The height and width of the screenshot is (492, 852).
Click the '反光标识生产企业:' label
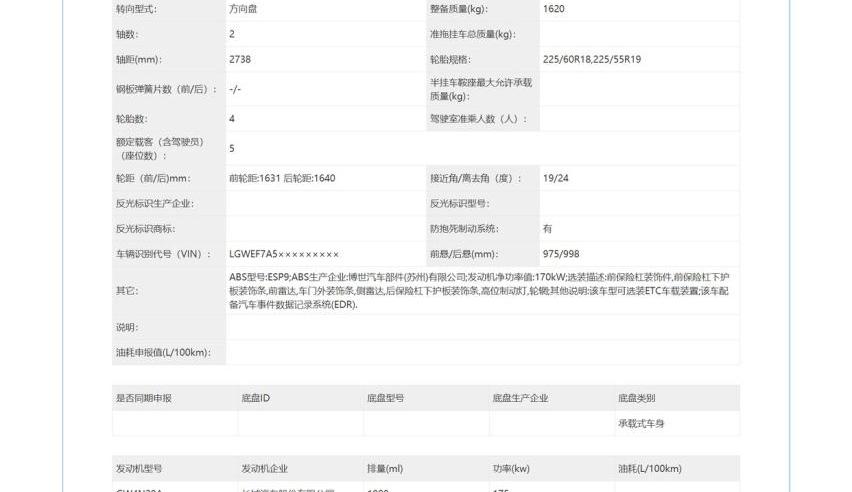click(155, 204)
